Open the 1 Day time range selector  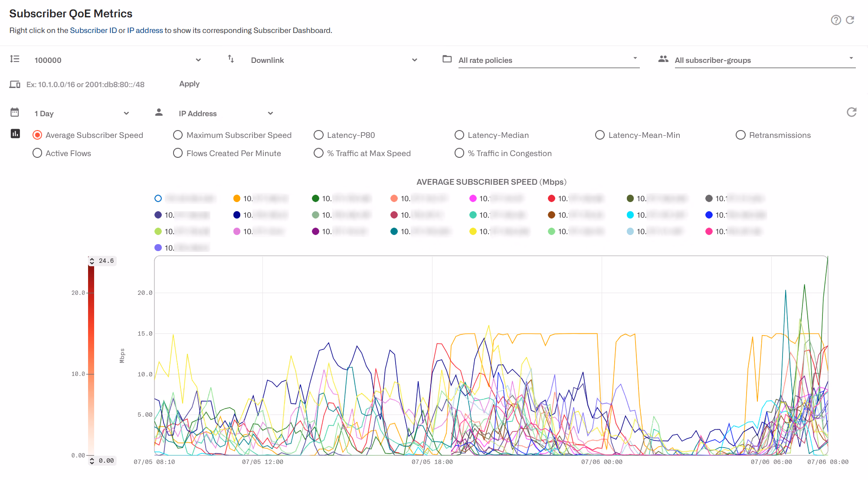(x=82, y=114)
